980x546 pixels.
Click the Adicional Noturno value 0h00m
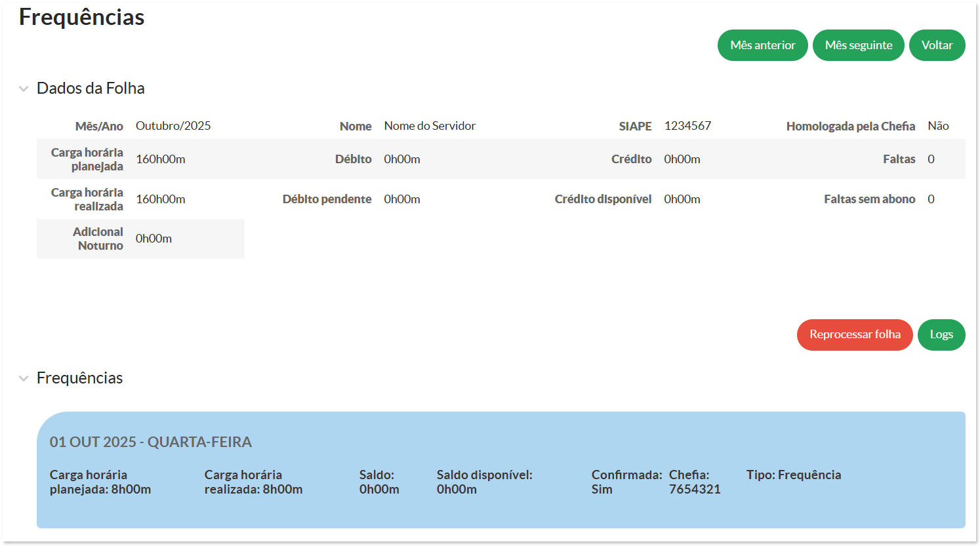[x=153, y=239]
